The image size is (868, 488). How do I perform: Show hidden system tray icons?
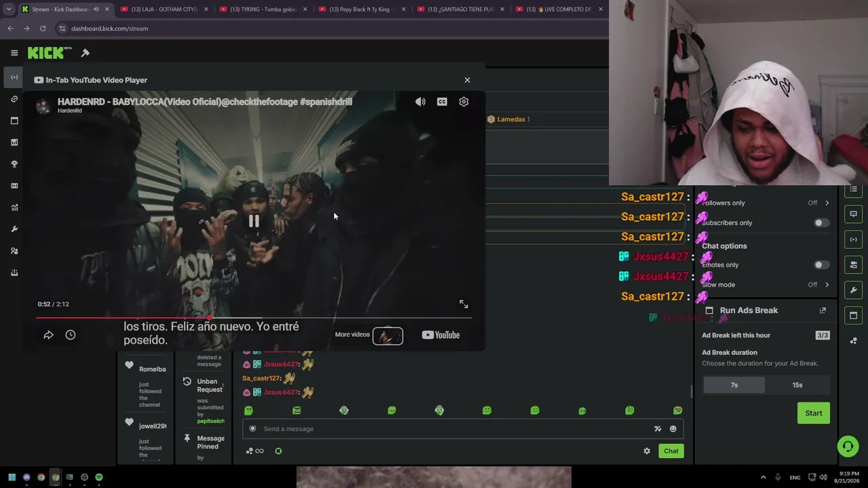[x=763, y=477]
